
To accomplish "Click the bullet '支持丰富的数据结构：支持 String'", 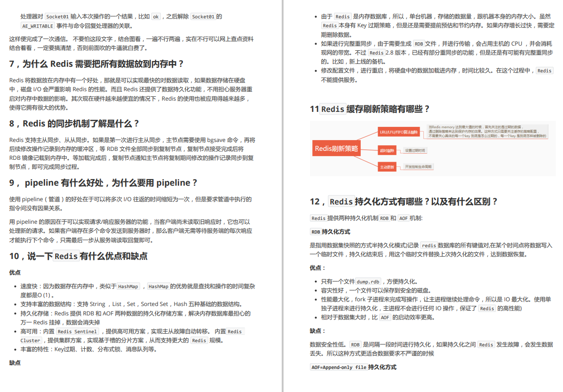I will 132,304.
